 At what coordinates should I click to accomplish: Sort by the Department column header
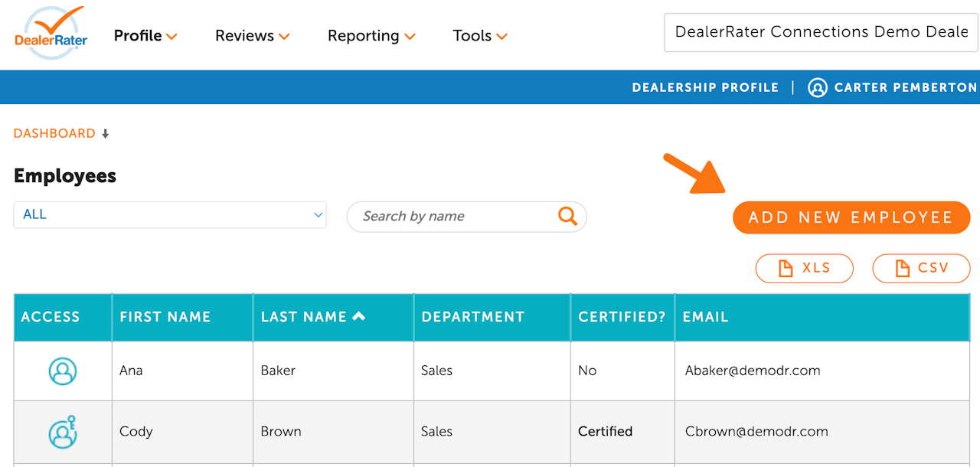pos(473,317)
